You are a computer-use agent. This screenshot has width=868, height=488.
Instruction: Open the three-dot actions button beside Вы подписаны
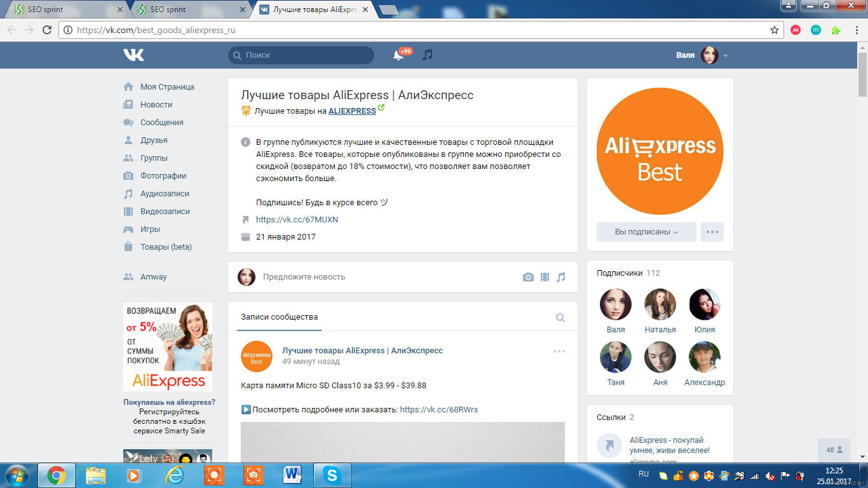[x=712, y=232]
